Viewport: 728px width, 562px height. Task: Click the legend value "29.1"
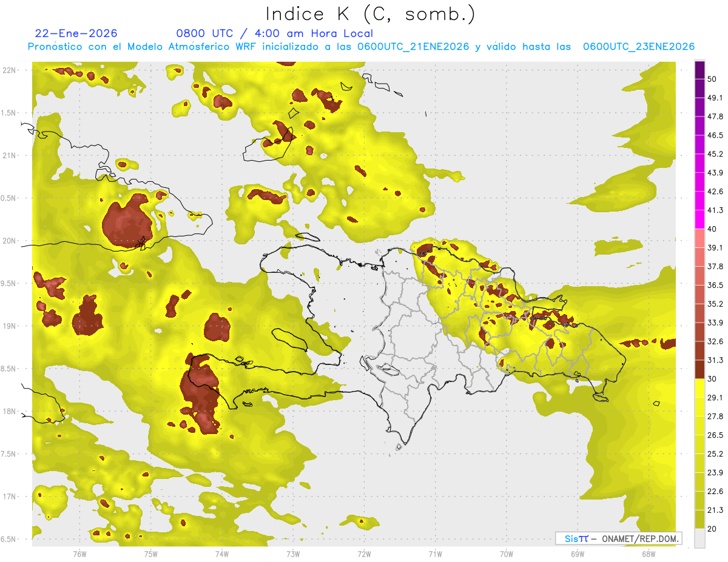coord(715,398)
